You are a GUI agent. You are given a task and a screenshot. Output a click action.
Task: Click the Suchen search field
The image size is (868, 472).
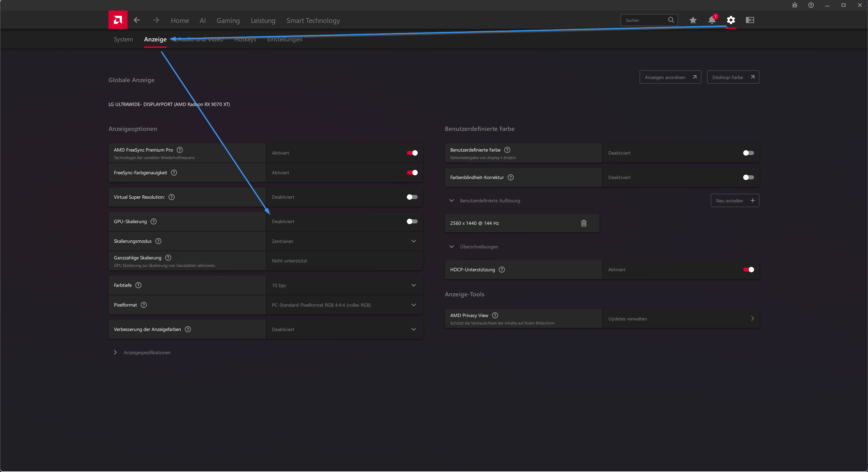tap(644, 20)
